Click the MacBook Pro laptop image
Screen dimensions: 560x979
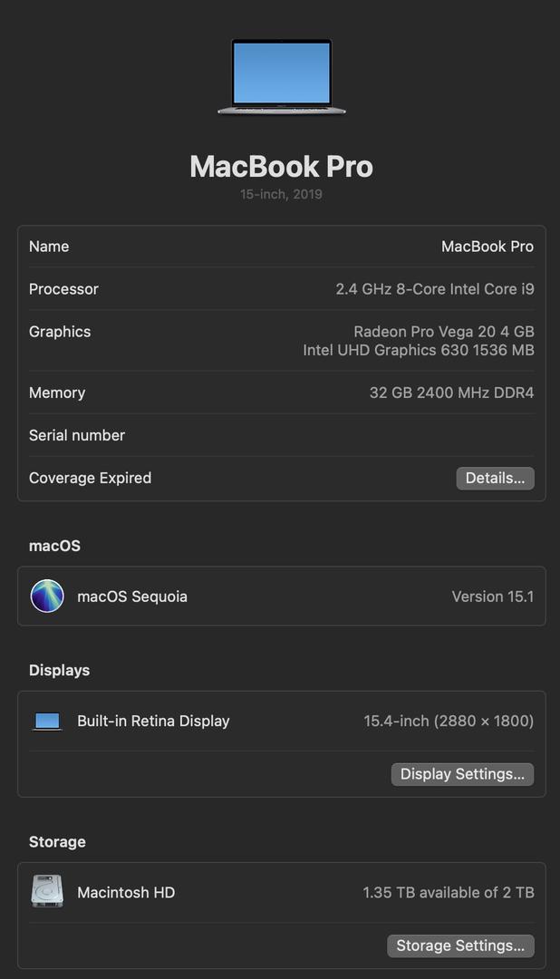tap(281, 77)
